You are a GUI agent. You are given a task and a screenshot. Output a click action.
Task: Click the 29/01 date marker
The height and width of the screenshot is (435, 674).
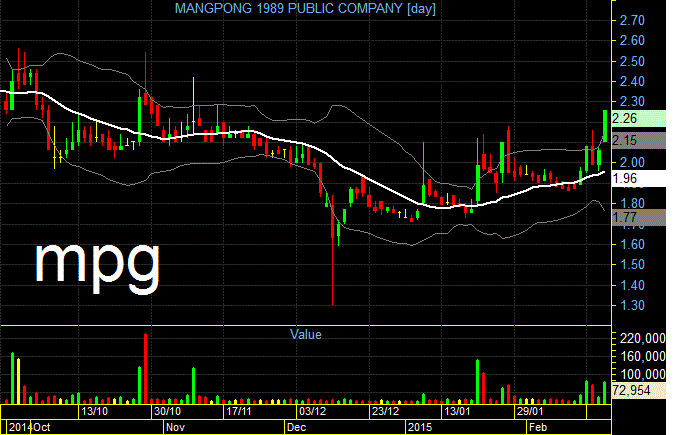(530, 411)
